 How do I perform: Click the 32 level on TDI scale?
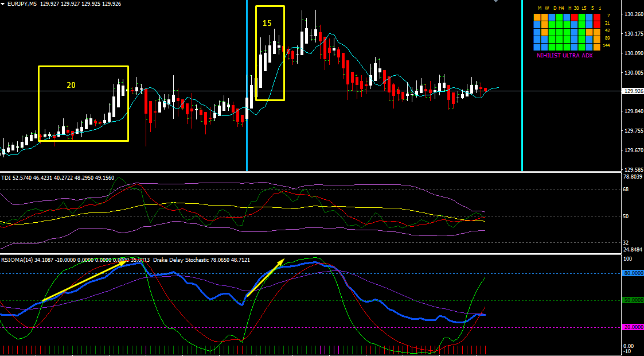pos(626,242)
